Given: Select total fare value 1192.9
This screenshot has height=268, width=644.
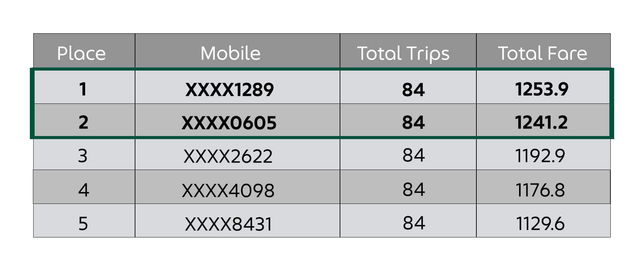Looking at the screenshot, I should (x=540, y=156).
